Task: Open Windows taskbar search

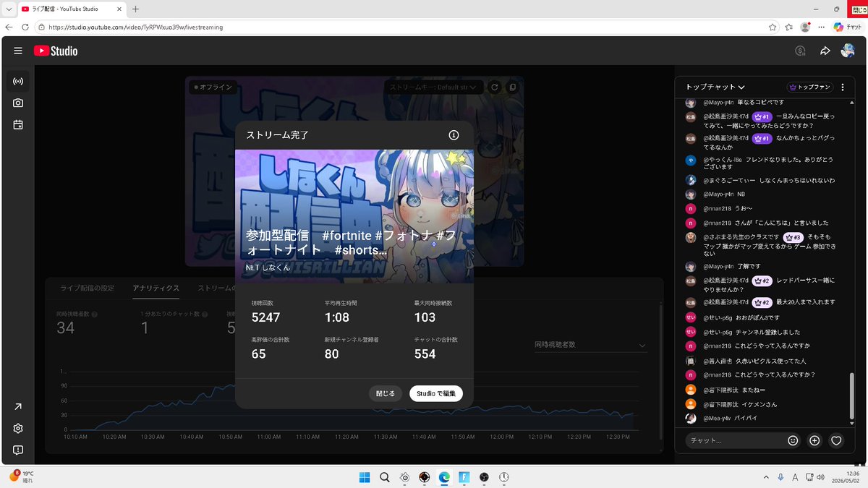Action: (x=385, y=477)
